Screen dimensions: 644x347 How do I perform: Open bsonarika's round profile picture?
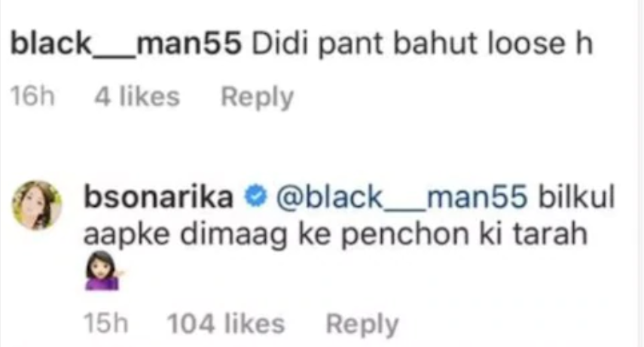tap(37, 205)
